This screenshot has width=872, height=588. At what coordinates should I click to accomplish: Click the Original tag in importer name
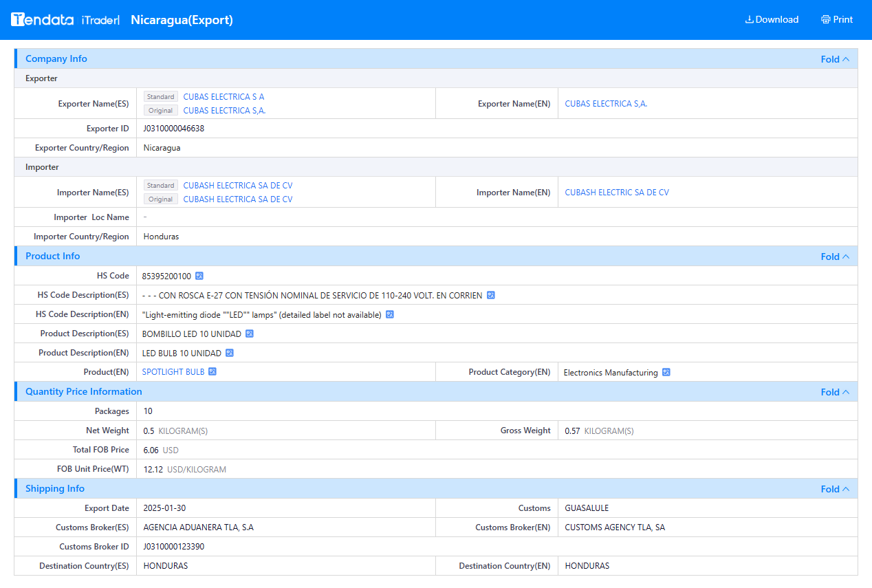161,199
